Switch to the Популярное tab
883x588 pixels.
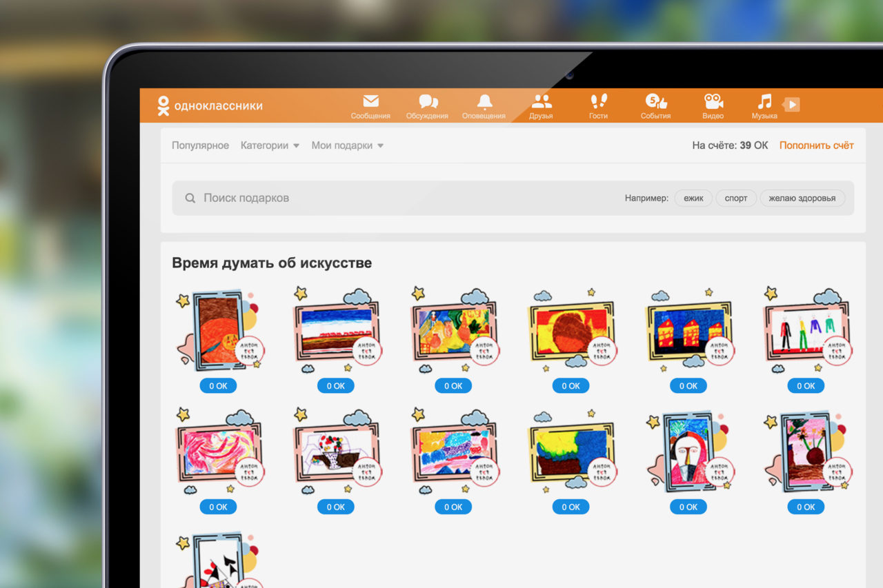[200, 145]
